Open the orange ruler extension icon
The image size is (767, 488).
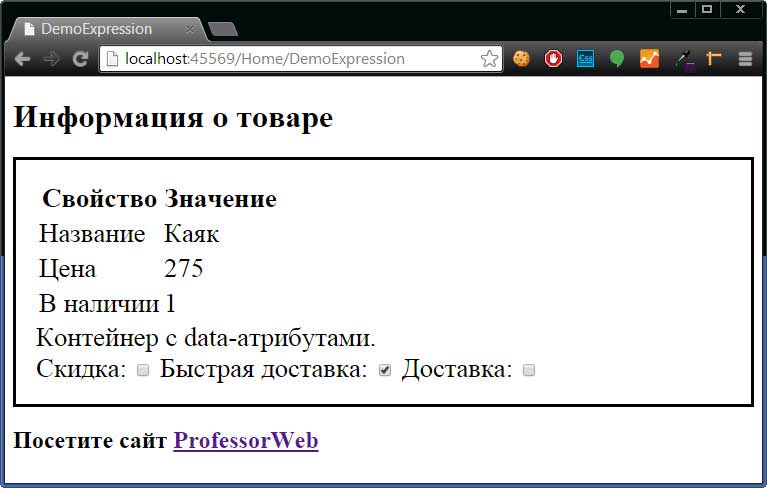714,59
